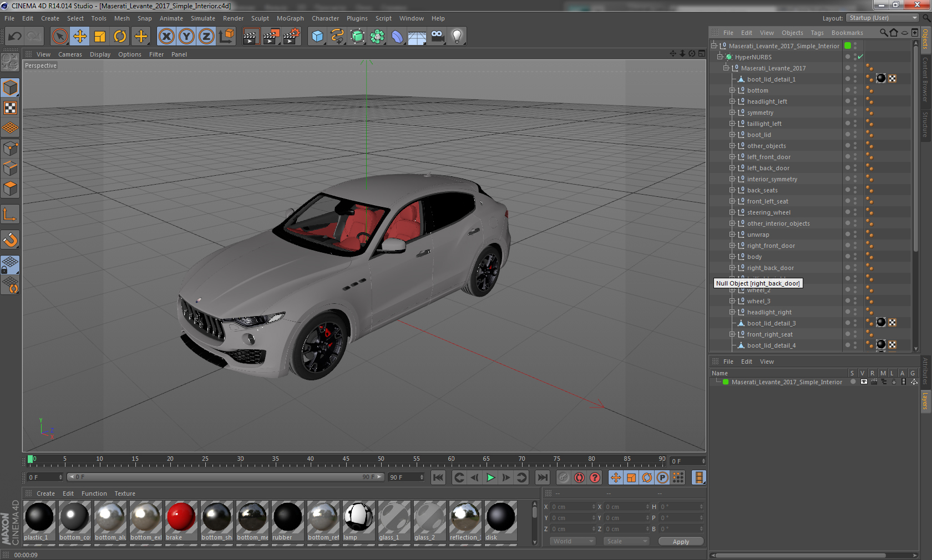Toggle snap magnet icon
The width and height of the screenshot is (932, 560).
[x=10, y=240]
